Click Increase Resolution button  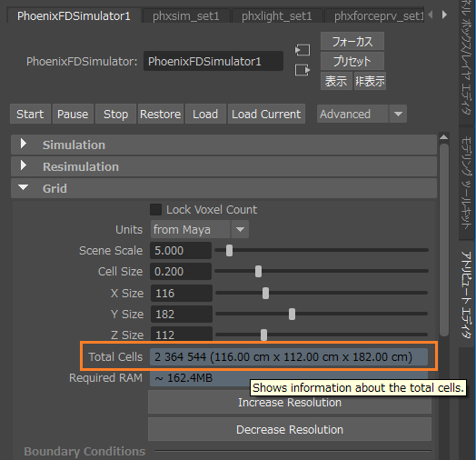pos(290,402)
